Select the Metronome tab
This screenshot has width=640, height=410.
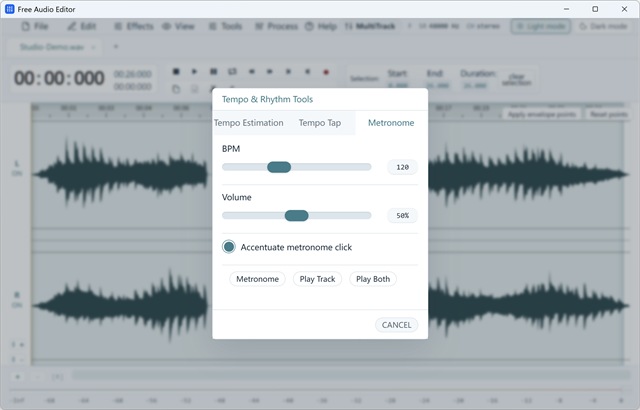(391, 123)
